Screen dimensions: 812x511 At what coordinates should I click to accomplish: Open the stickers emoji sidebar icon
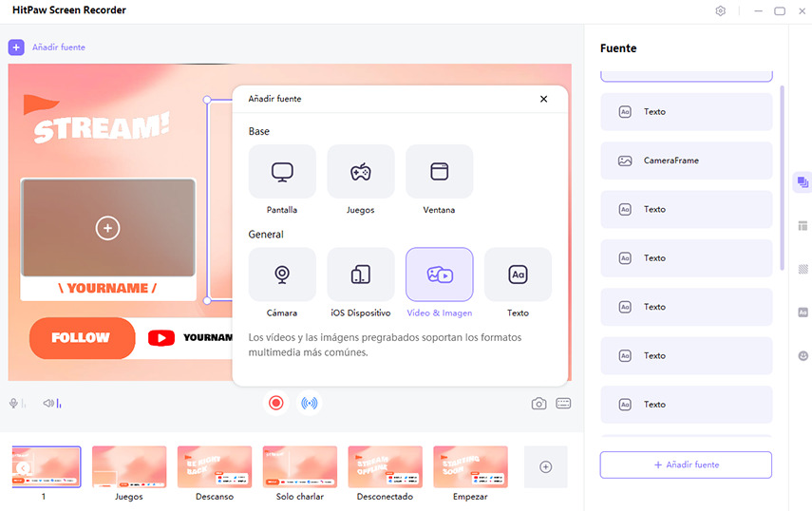803,355
